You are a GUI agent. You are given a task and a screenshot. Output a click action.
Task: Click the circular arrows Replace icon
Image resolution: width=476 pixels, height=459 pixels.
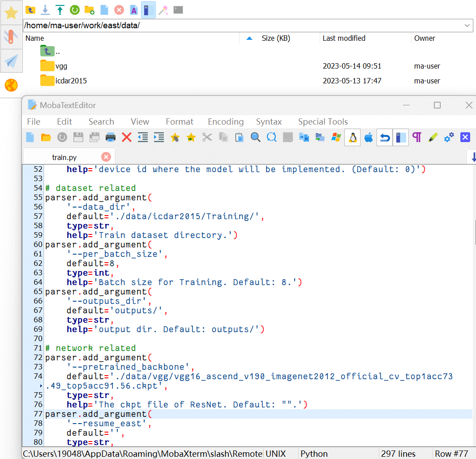272,138
